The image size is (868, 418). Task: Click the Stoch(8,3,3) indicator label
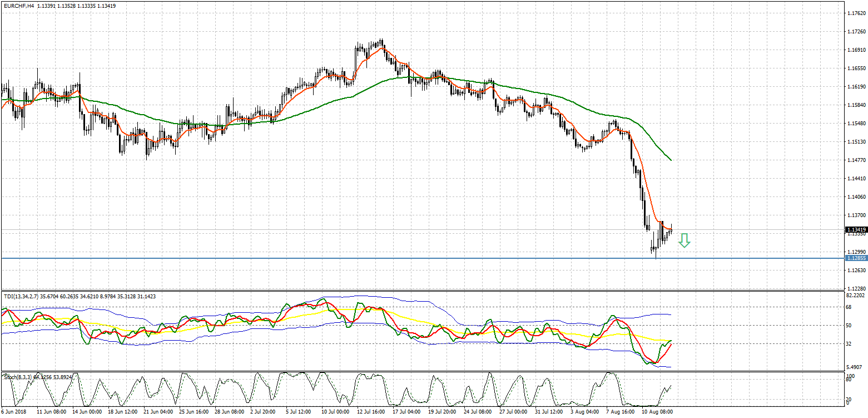(x=17, y=377)
